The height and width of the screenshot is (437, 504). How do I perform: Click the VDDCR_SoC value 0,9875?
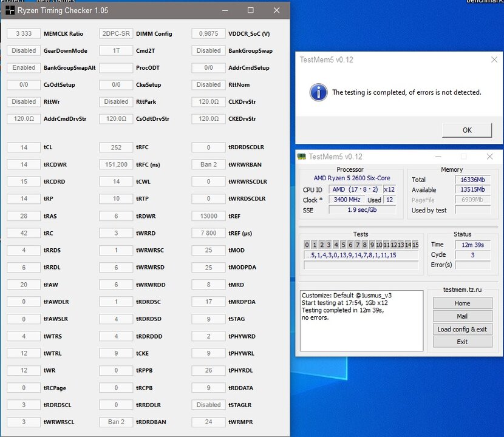click(208, 34)
